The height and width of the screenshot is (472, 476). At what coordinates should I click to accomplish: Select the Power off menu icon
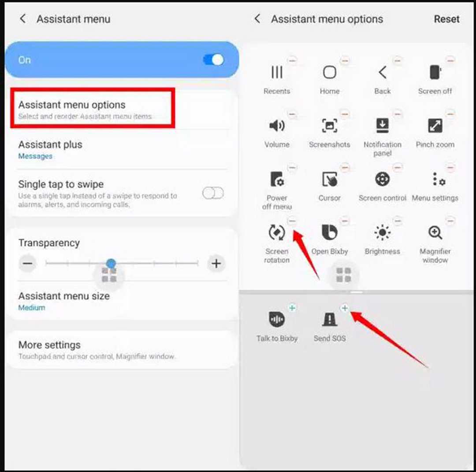click(277, 179)
